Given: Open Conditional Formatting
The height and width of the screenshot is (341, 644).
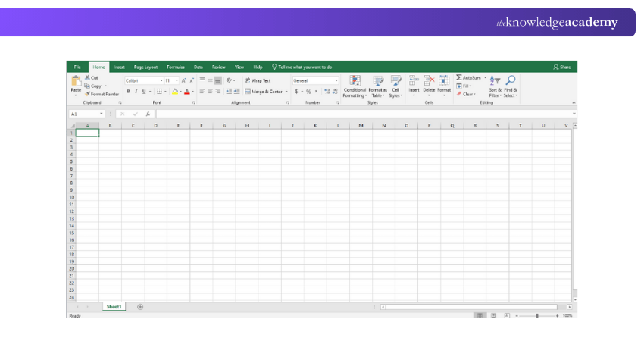Looking at the screenshot, I should [355, 86].
